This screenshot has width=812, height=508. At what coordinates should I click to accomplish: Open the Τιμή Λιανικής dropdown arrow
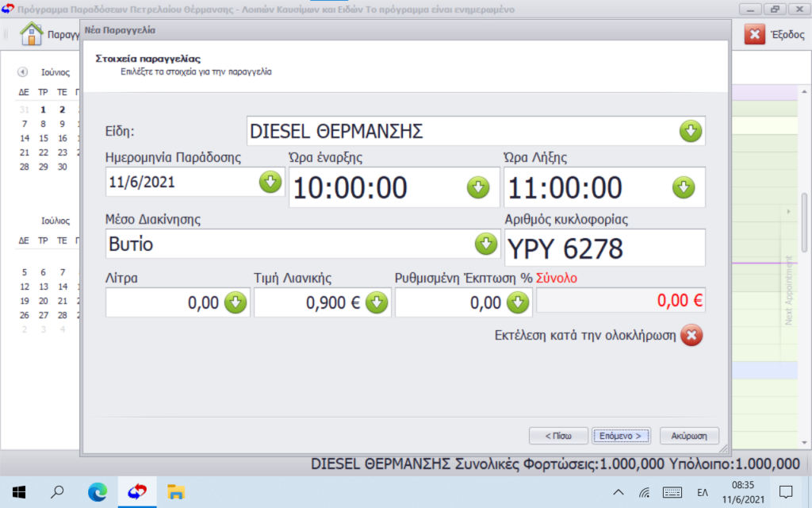(x=376, y=302)
